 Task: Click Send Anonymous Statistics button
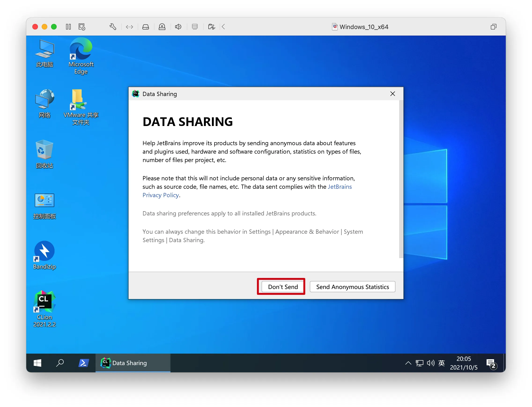click(x=352, y=287)
